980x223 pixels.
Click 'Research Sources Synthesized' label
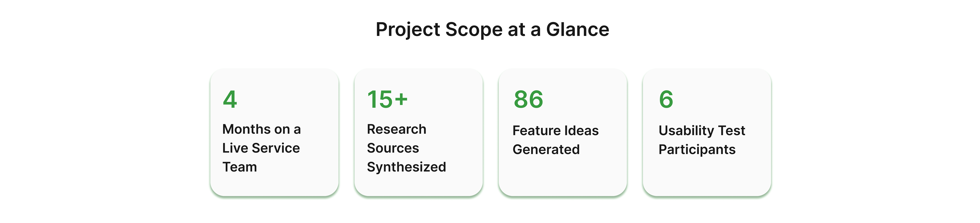point(406,148)
